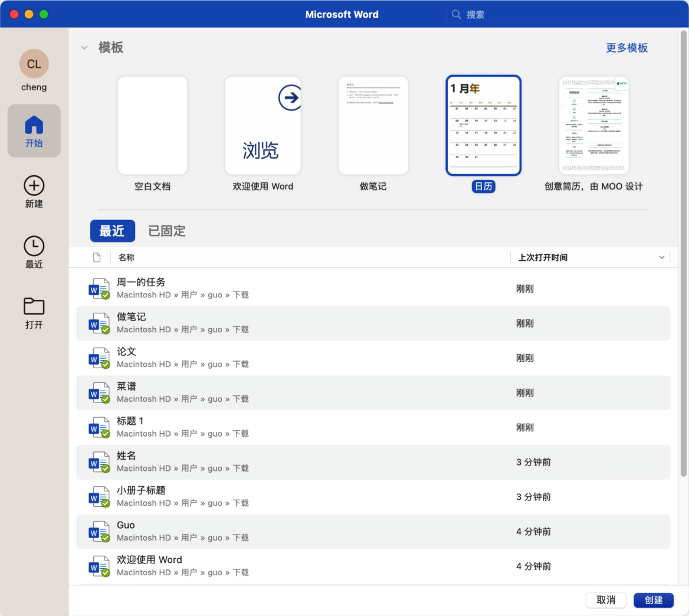Click the Home (开始) sidebar icon

[x=34, y=125]
